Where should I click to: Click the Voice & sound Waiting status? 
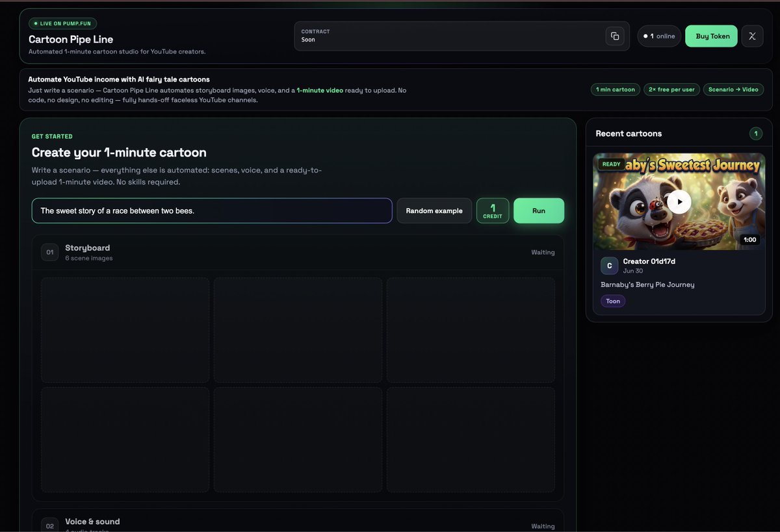point(543,527)
